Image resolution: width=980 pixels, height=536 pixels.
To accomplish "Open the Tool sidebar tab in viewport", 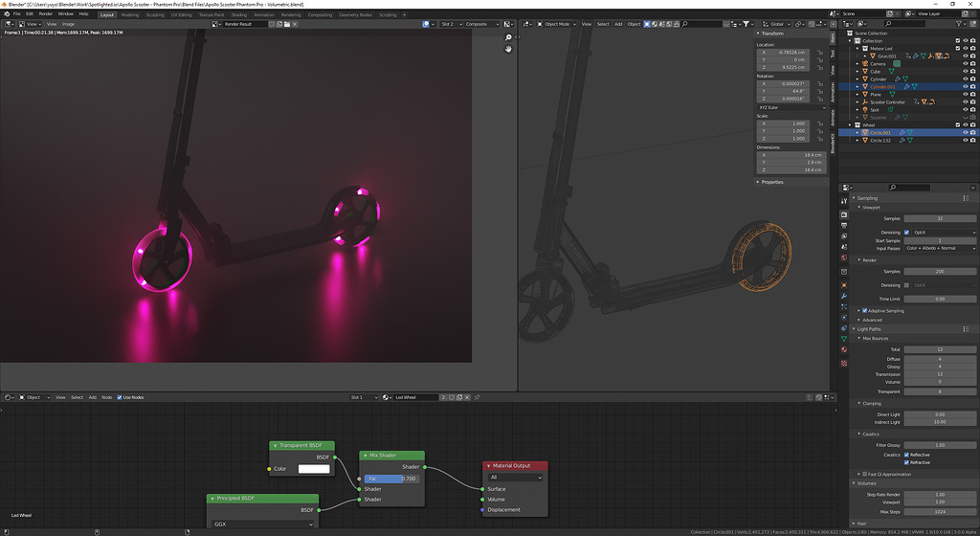I will [834, 54].
